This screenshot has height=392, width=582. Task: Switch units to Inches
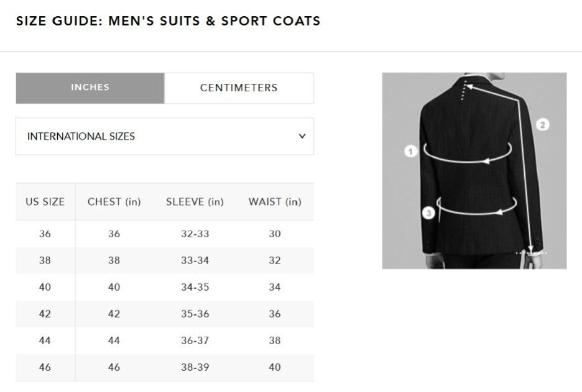[90, 88]
